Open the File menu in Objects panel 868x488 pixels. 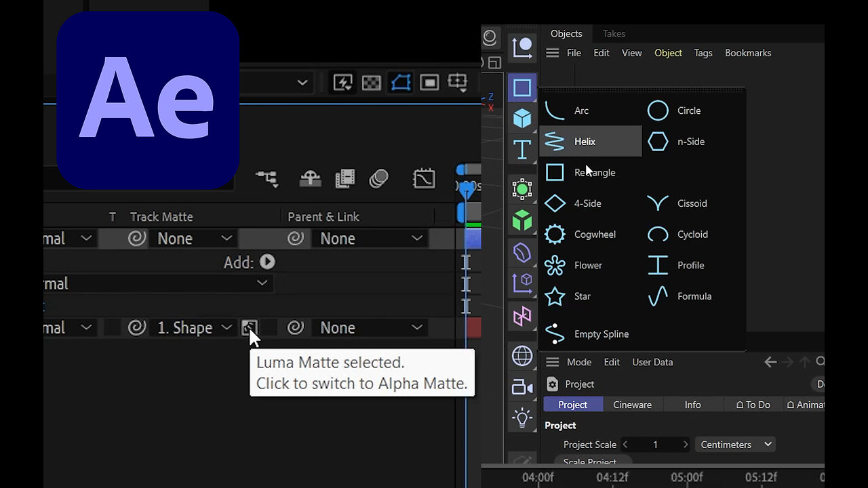[574, 53]
